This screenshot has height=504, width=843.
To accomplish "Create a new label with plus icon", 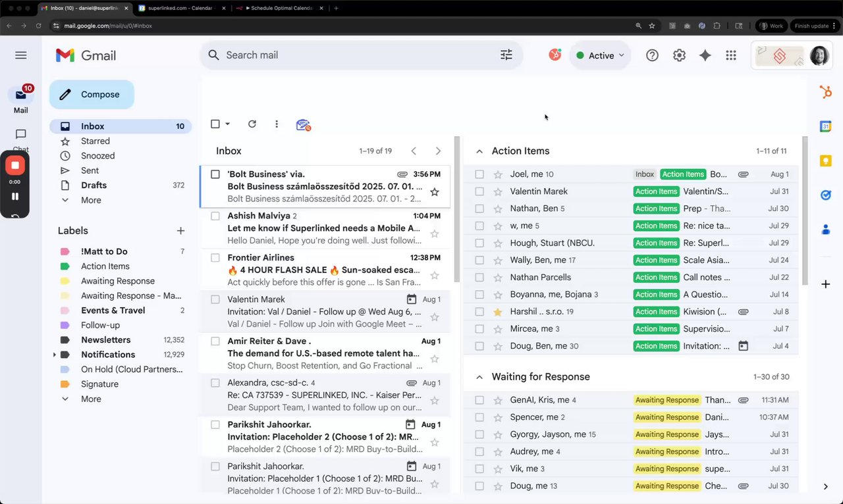I will [180, 231].
